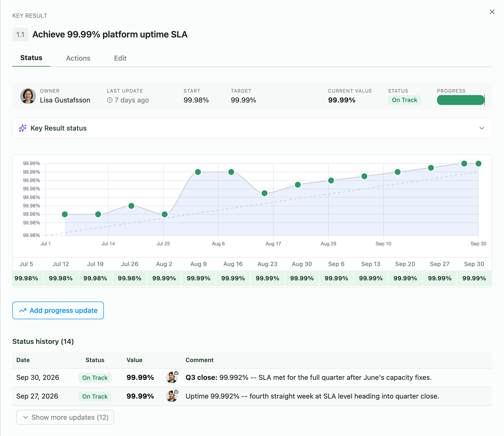Click the Jul 12 column header
This screenshot has height=436, width=504.
[x=61, y=264]
